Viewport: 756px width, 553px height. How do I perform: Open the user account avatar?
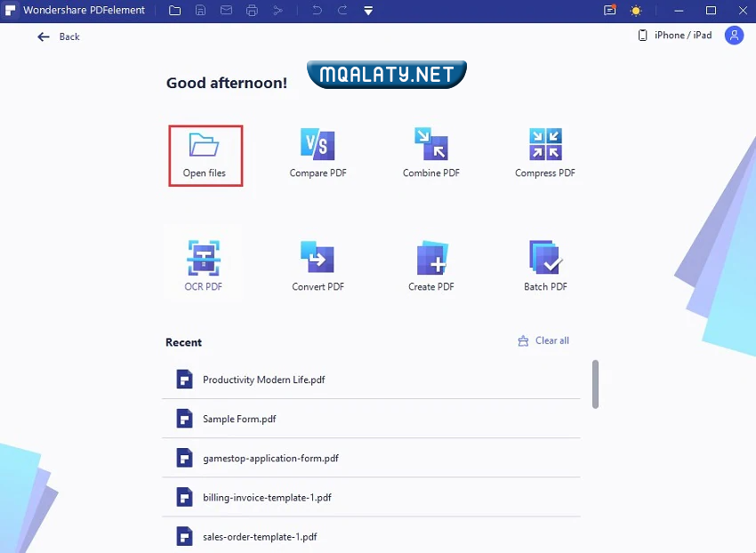pos(734,36)
